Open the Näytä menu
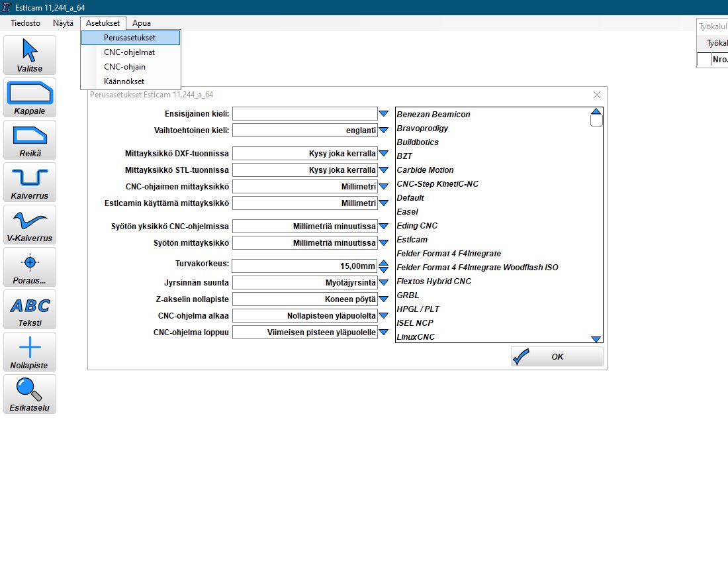Viewport: 728px width, 563px height. click(63, 23)
